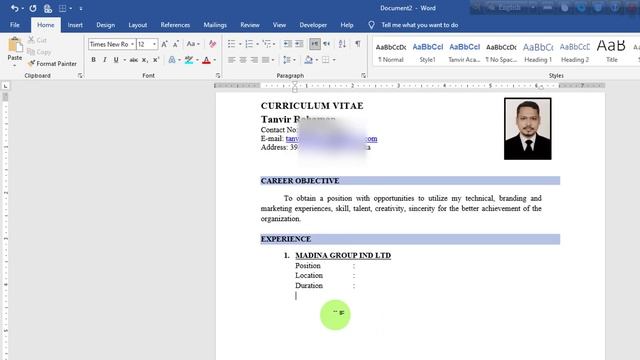Apply the Heading 2 style
This screenshot has width=640, height=360.
coord(575,52)
